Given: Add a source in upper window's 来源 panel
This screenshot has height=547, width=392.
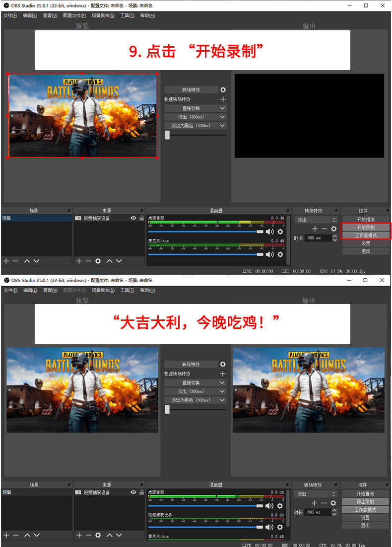Looking at the screenshot, I should point(79,261).
